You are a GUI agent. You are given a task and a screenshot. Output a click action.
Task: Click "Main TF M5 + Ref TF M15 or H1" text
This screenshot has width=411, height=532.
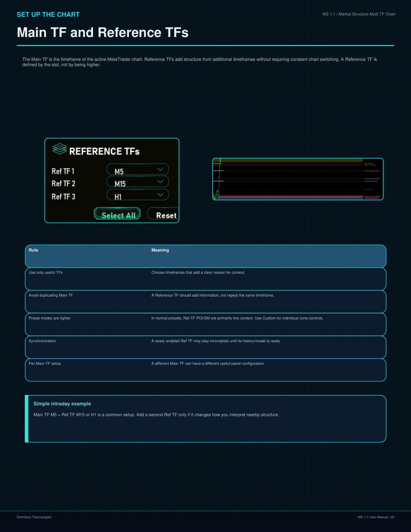156,415
